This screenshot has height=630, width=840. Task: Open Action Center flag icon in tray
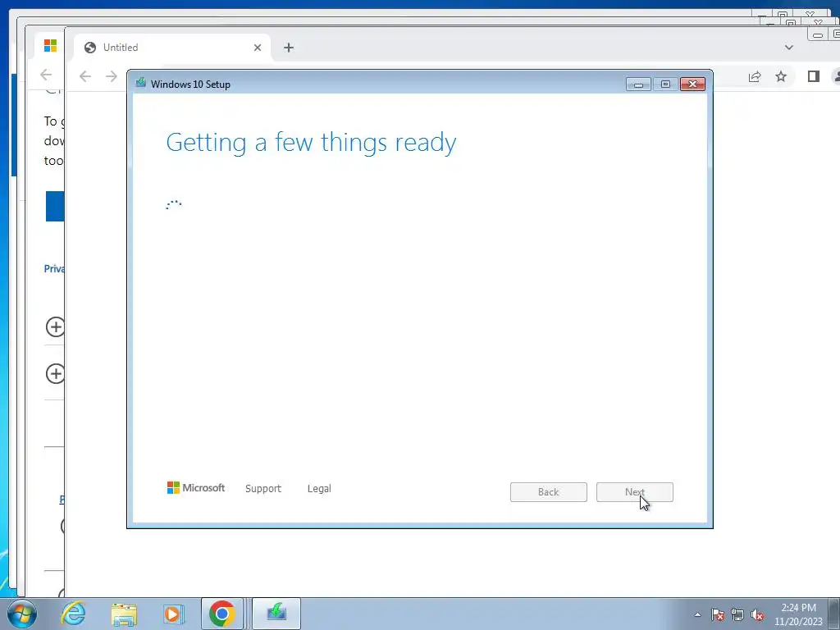pyautogui.click(x=717, y=614)
